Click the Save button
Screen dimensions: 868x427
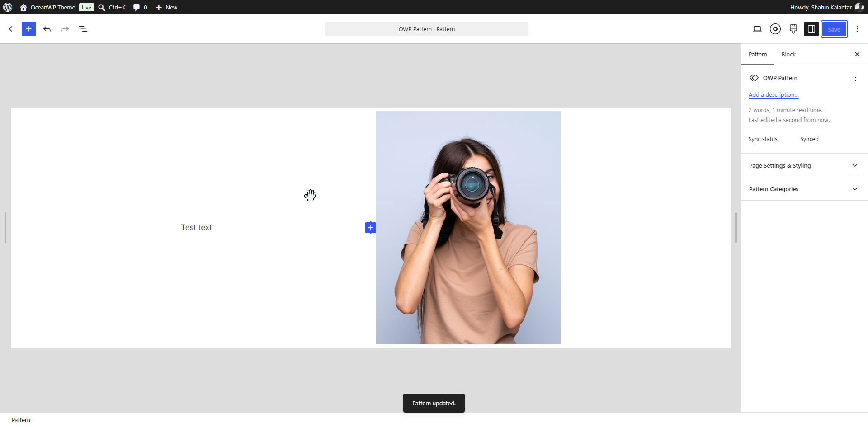pyautogui.click(x=834, y=29)
